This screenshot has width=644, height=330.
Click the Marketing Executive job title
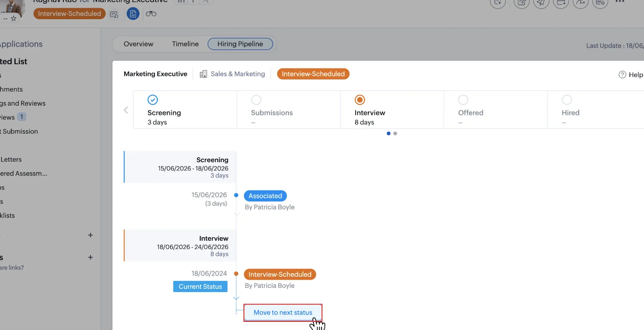pyautogui.click(x=155, y=74)
